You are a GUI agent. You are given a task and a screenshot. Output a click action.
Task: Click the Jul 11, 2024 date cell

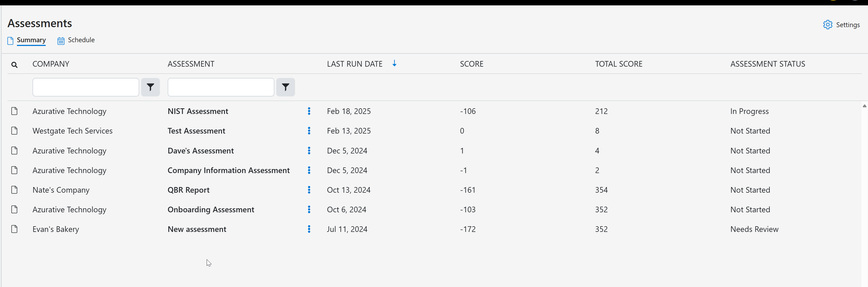pyautogui.click(x=347, y=229)
